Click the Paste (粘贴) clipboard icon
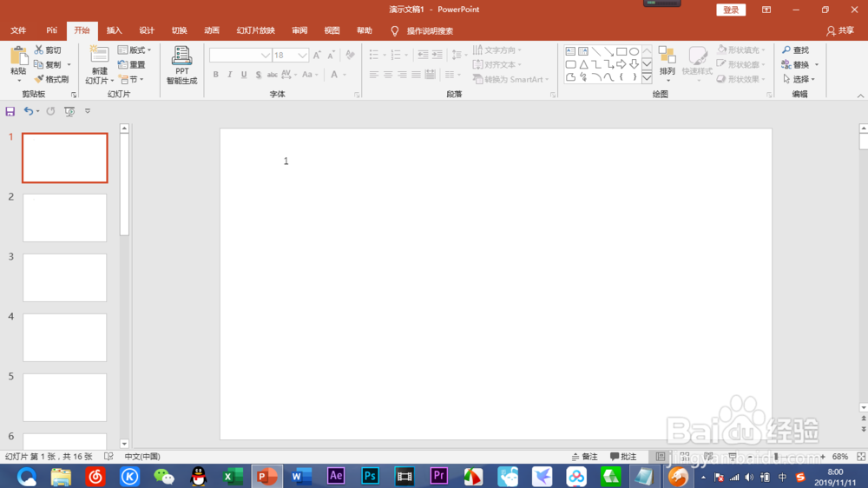 [18, 56]
